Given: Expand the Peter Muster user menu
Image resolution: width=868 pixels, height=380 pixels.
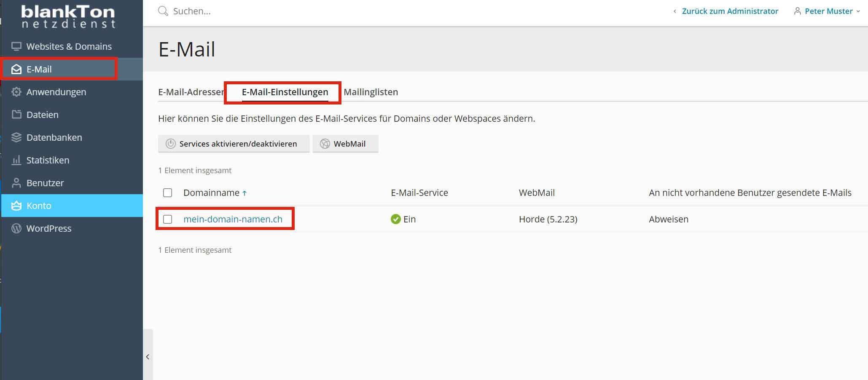Looking at the screenshot, I should (827, 11).
